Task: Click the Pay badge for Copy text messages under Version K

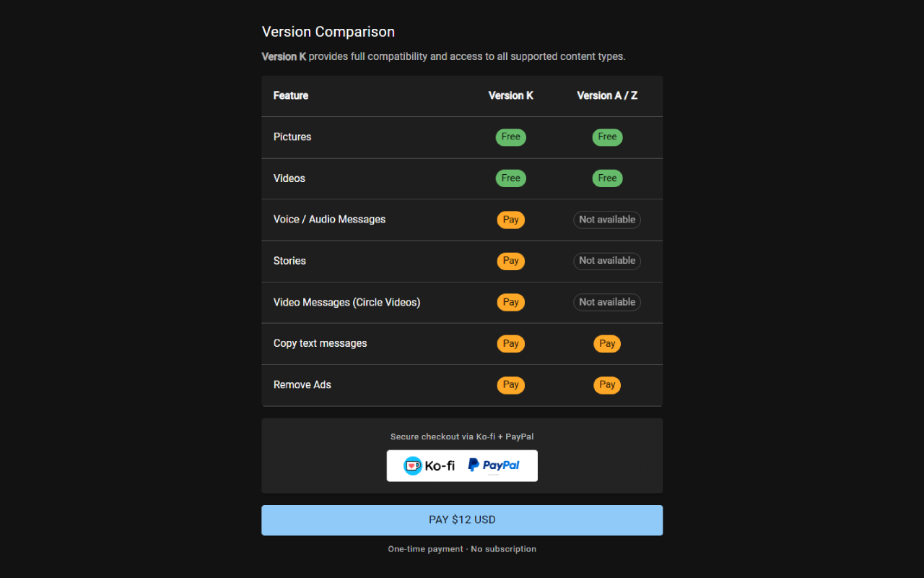Action: (x=510, y=343)
